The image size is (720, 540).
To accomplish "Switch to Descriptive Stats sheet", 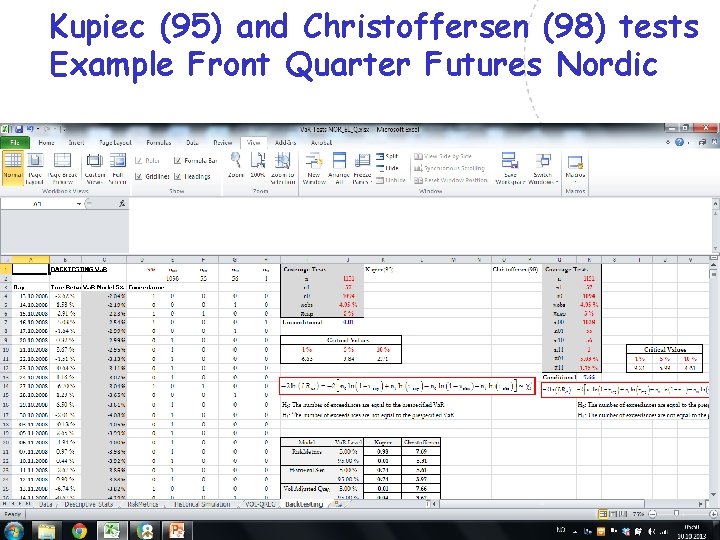I will pos(89,504).
